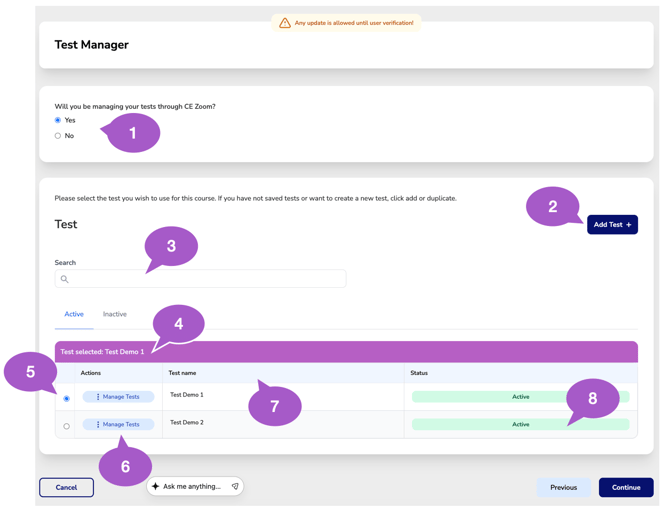Select the Yes radio option
Screen dimensions: 670x517
tap(58, 120)
